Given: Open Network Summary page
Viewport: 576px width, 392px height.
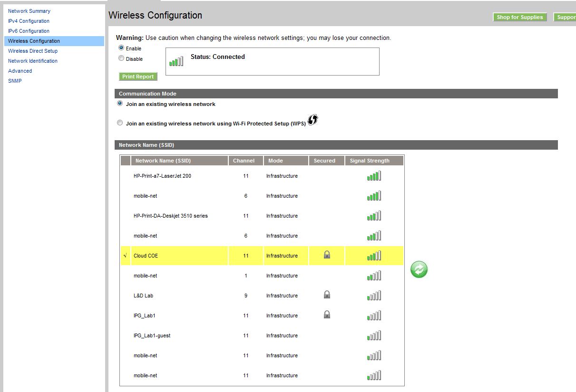Looking at the screenshot, I should (x=29, y=11).
